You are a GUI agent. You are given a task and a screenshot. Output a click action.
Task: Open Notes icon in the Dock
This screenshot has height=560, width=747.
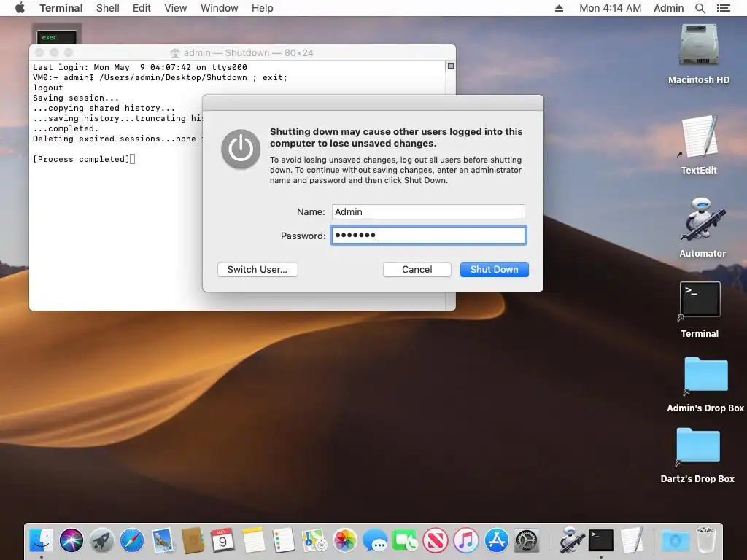pos(253,540)
